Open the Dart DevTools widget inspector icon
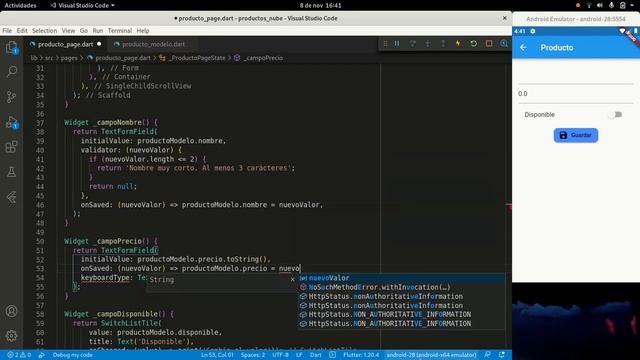The width and height of the screenshot is (640, 360). pyautogui.click(x=504, y=44)
